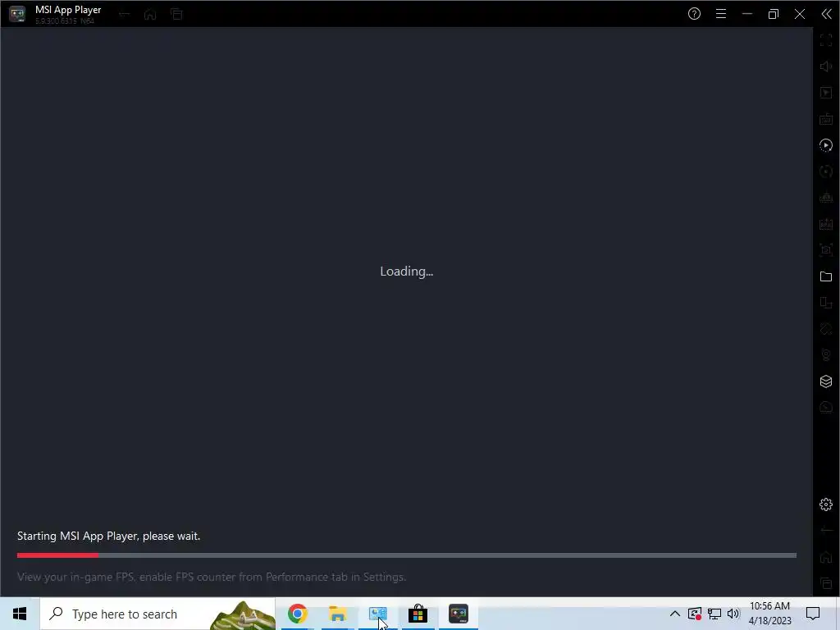Screen dimensions: 840x630
Task: Click the version number under the title
Action: [x=65, y=21]
